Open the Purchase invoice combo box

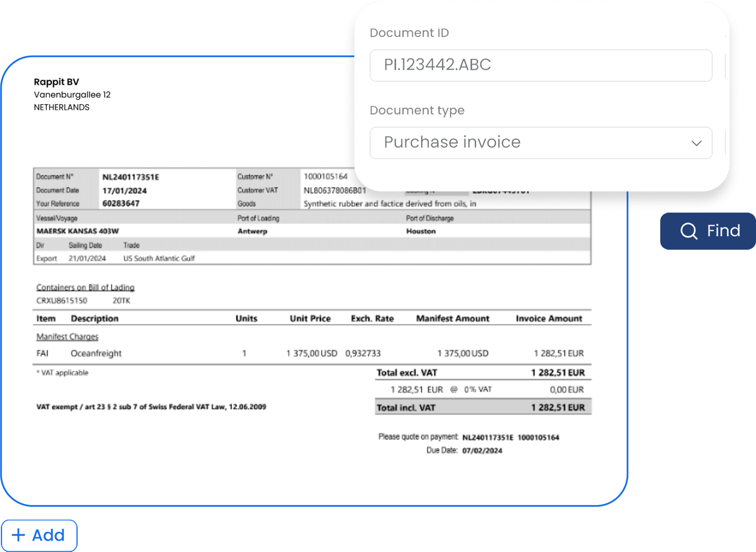tap(540, 143)
